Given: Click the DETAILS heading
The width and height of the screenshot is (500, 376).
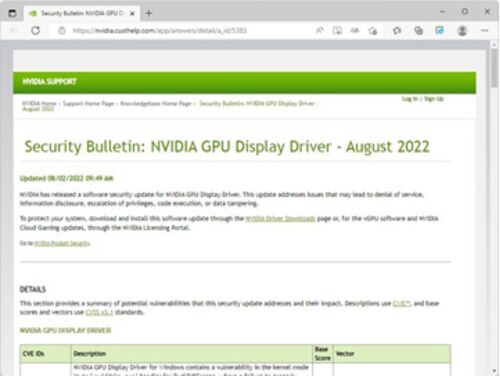Looking at the screenshot, I should (x=33, y=289).
